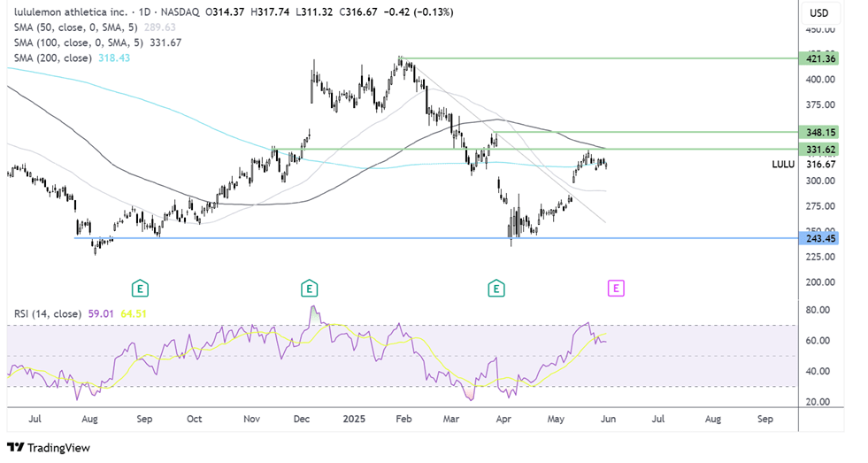Click the 243.45 blue support price label

coord(820,239)
